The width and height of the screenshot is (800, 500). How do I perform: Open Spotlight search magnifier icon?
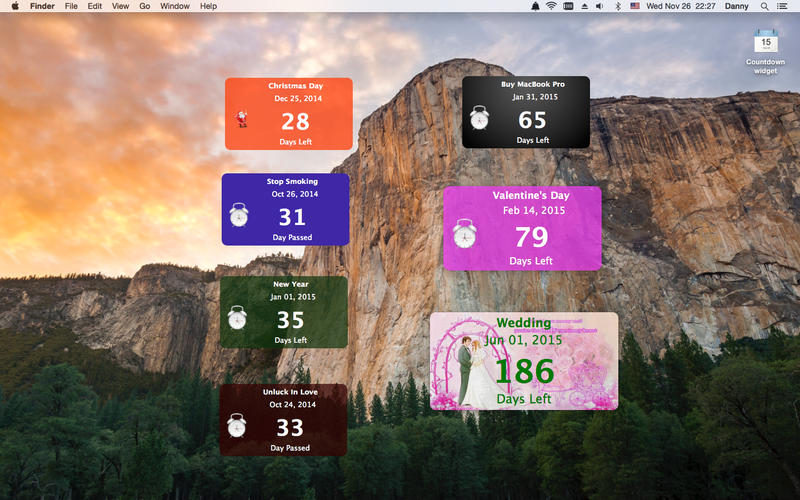[x=765, y=6]
